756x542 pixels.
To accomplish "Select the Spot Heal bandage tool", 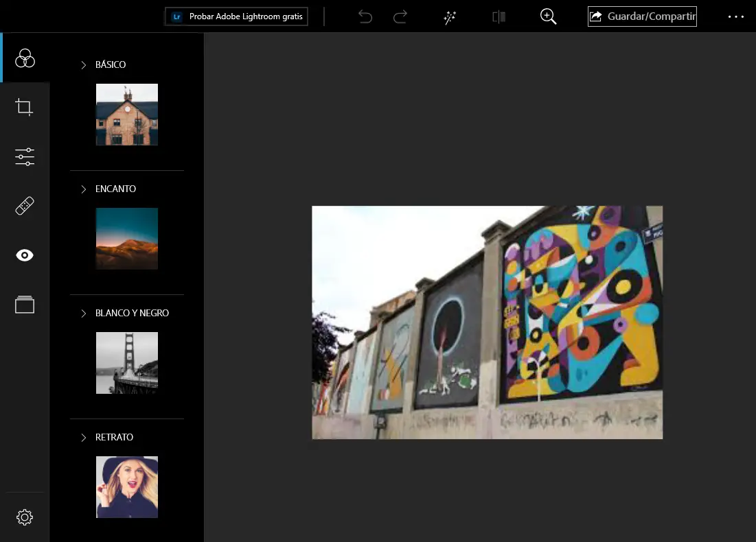I will (x=25, y=206).
